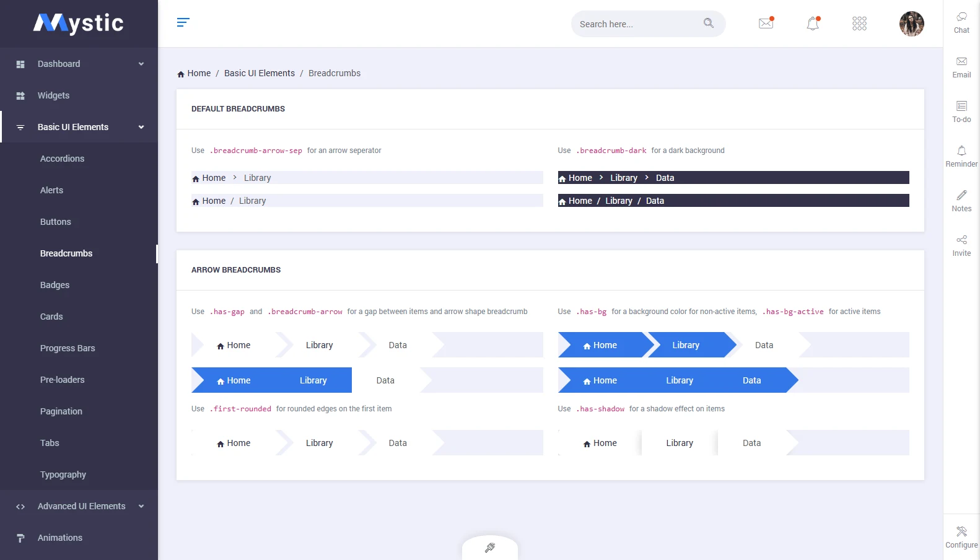Viewport: 980px width, 560px height.
Task: Click the search magnifier icon
Action: 709,24
